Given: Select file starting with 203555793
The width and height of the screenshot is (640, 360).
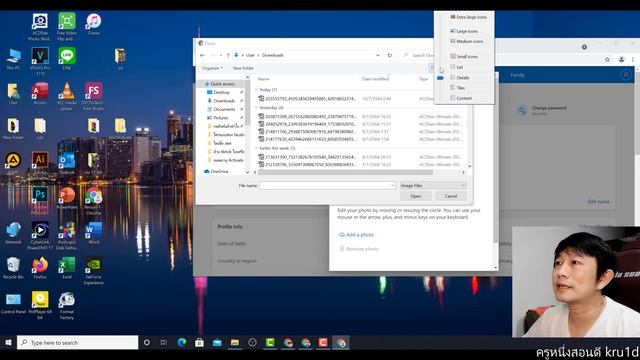Looking at the screenshot, I should coord(307,99).
